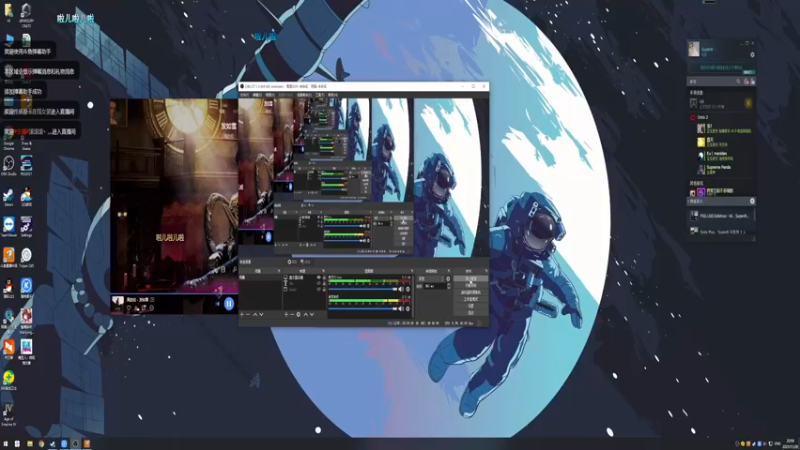Add a new scene in OBS

click(x=242, y=314)
